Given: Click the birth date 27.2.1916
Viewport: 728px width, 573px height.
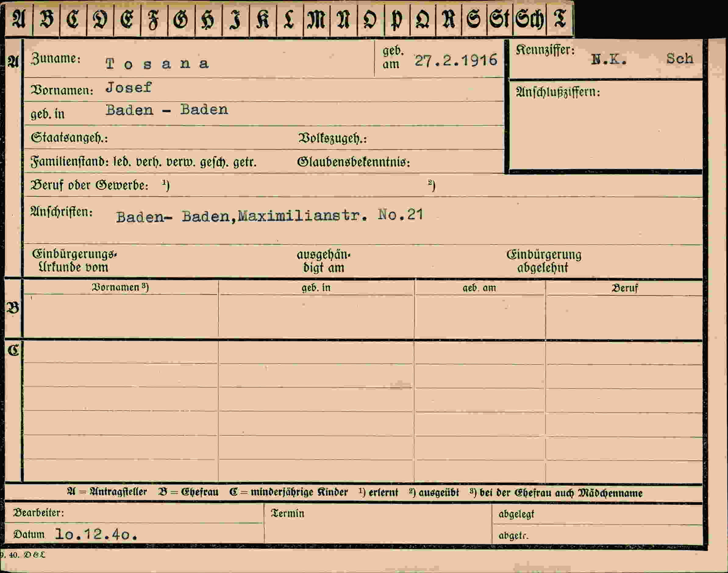Looking at the screenshot, I should click(455, 60).
